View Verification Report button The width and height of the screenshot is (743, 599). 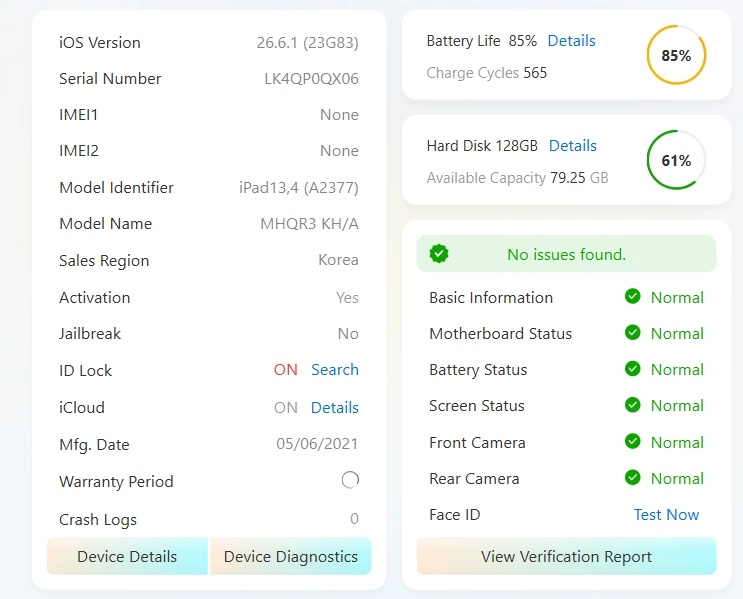(x=566, y=556)
